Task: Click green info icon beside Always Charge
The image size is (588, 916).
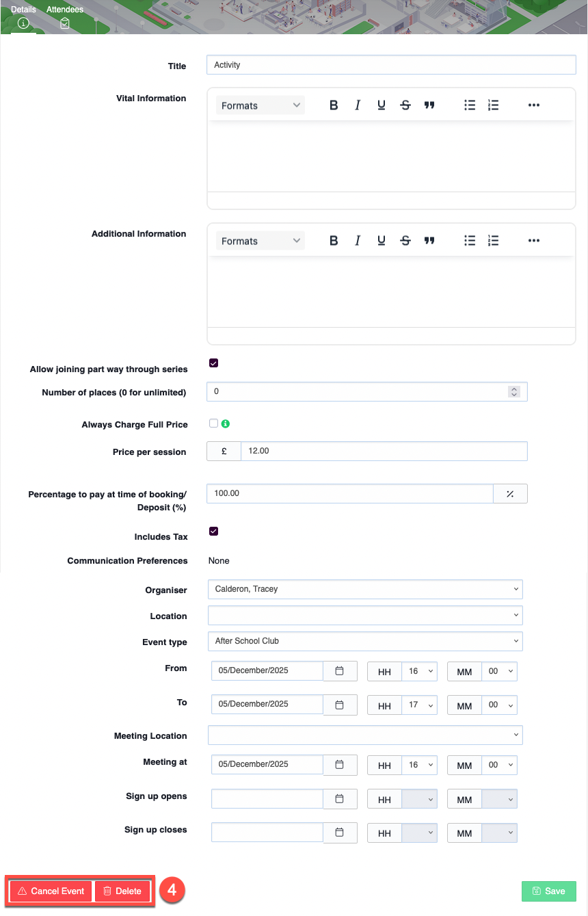Action: (x=226, y=424)
